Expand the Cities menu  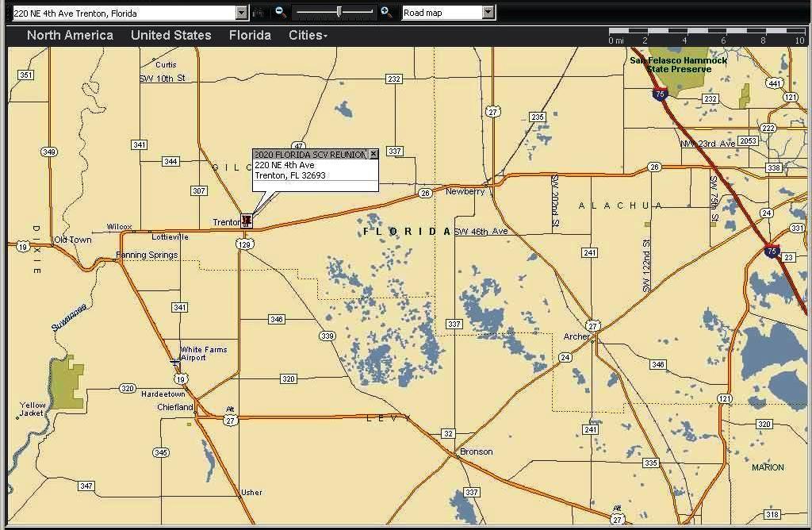[308, 35]
